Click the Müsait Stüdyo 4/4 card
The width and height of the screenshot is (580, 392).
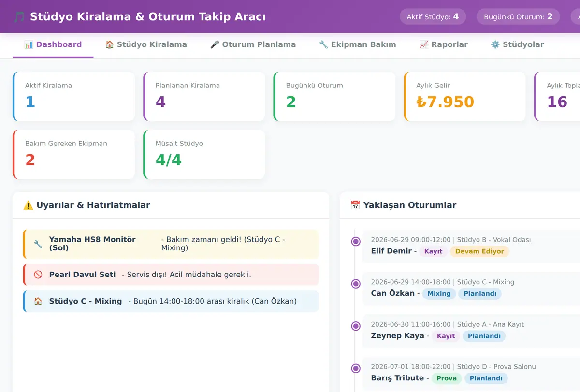tap(204, 154)
